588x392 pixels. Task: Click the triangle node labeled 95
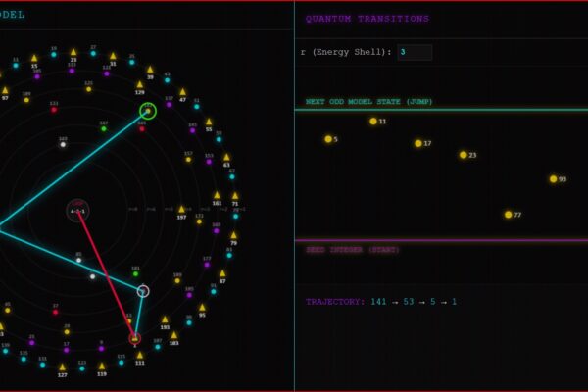(202, 308)
